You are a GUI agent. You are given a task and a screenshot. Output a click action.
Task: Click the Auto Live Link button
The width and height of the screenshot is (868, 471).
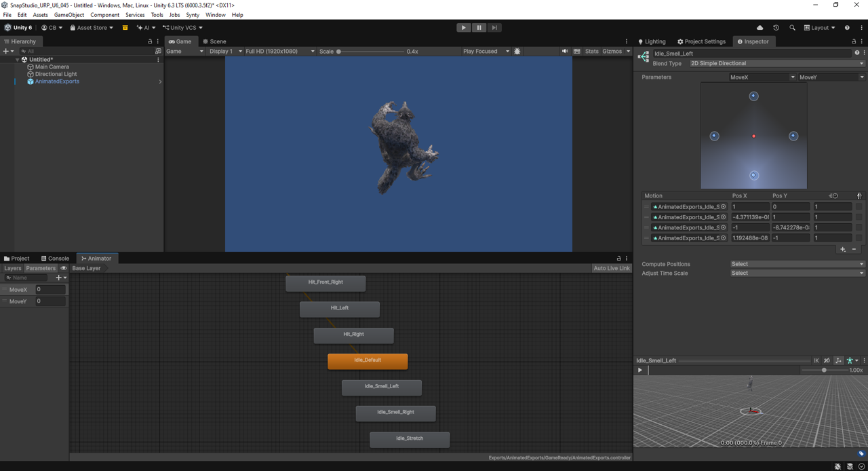click(x=612, y=268)
